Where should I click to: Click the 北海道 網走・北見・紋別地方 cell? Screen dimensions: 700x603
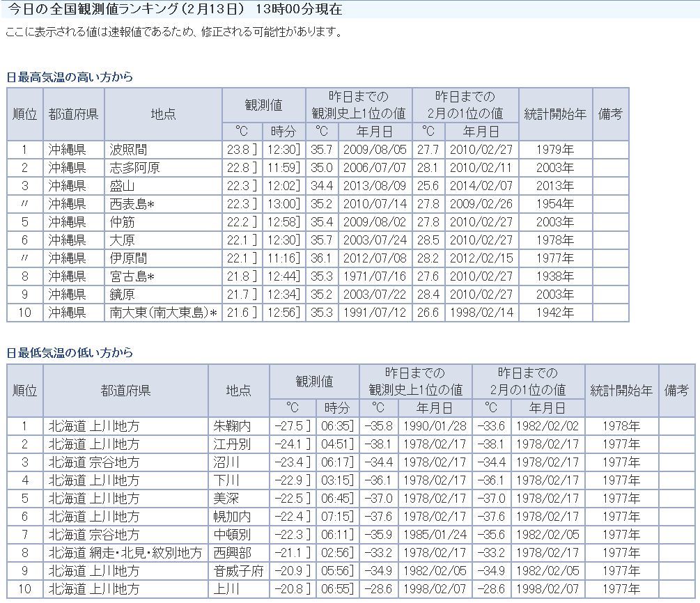[125, 553]
